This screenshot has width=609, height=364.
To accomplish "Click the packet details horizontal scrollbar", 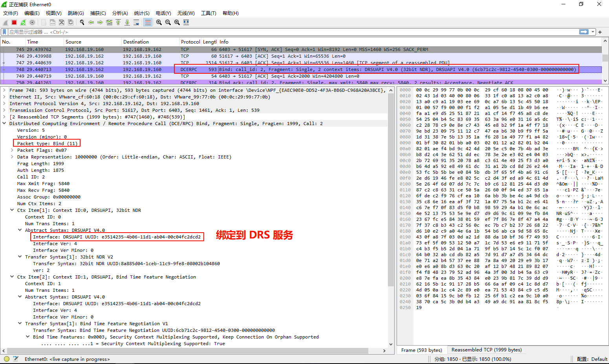I will point(192,351).
